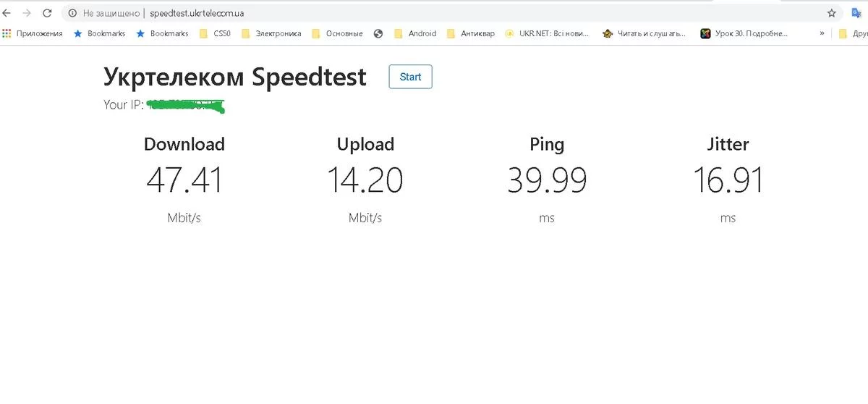Open the second blue-star Bookmarks item
868x404 pixels.
[163, 33]
